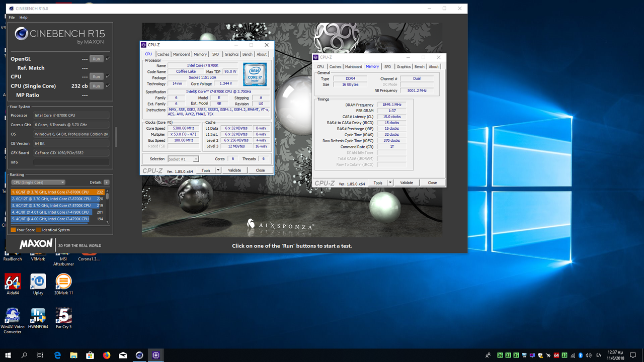The height and width of the screenshot is (362, 644).
Task: Open the network signal tray icon
Action: 572,355
